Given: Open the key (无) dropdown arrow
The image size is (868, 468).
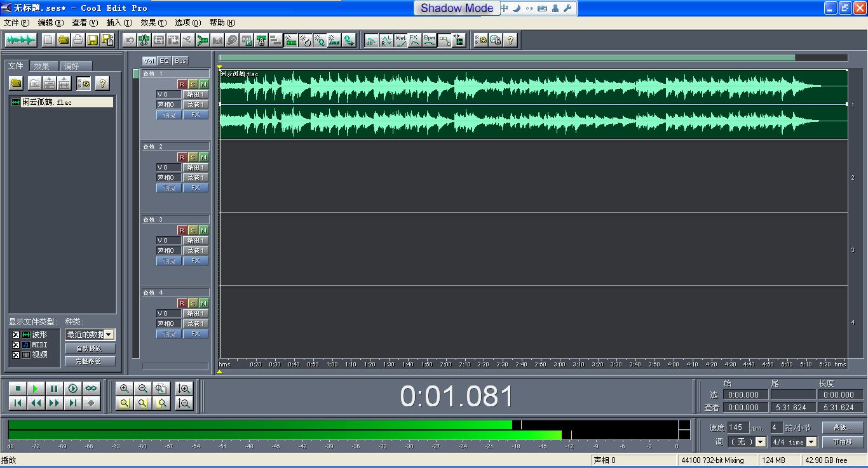Looking at the screenshot, I should click(761, 442).
